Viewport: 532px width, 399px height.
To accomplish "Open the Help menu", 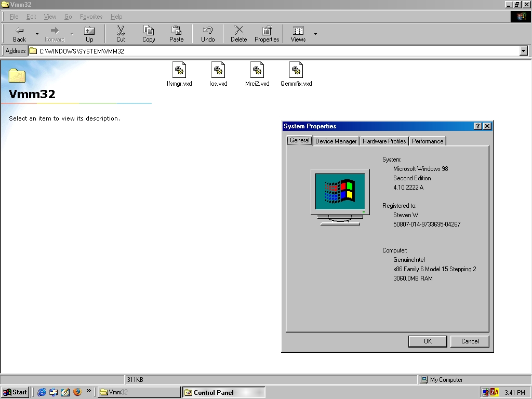I will 116,17.
